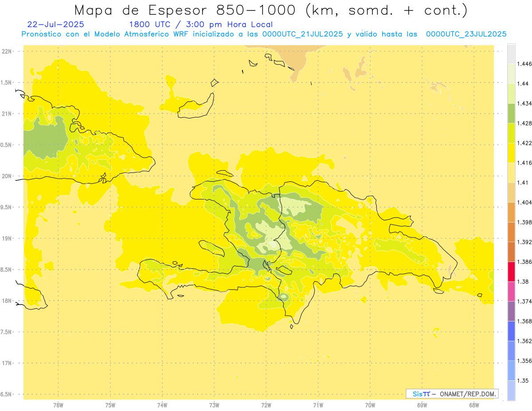Click the legend value '1.386'
Screen dimensions: 532x411
524,262
